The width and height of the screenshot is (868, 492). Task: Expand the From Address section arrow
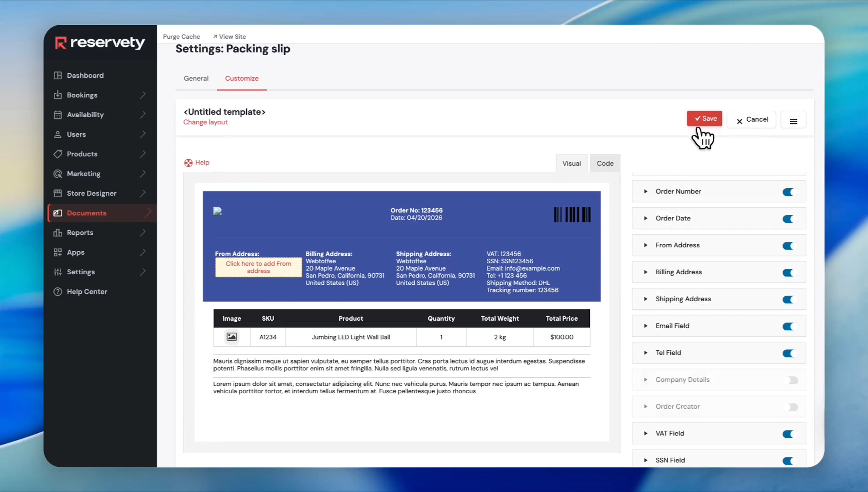645,246
